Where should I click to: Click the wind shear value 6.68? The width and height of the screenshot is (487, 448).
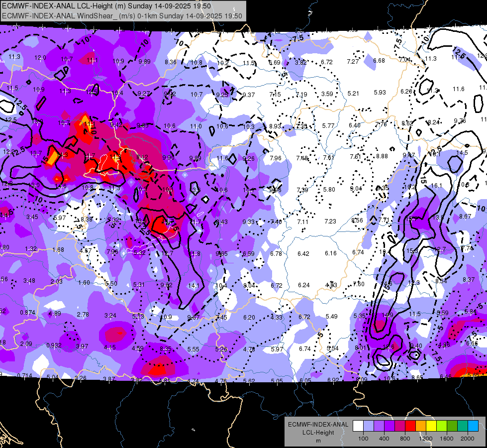379,60
